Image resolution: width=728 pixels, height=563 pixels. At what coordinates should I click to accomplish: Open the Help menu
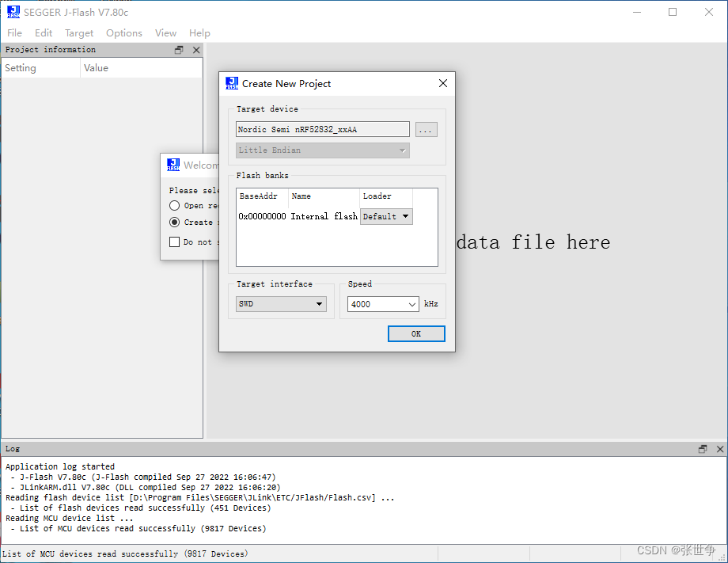coord(199,33)
